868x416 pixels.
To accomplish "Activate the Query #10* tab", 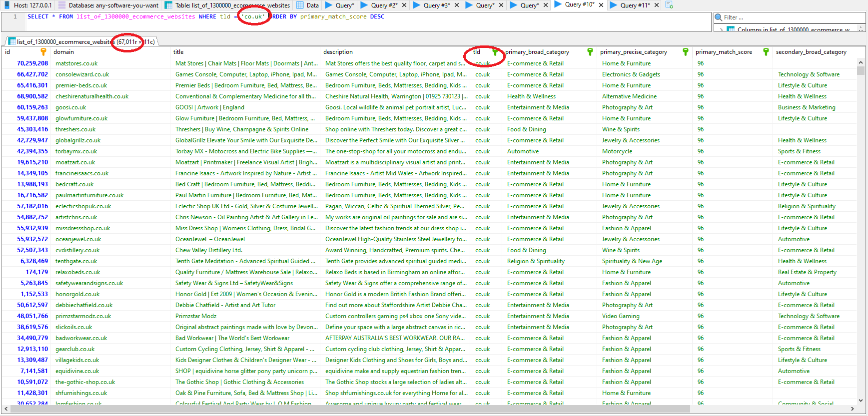I will (579, 5).
